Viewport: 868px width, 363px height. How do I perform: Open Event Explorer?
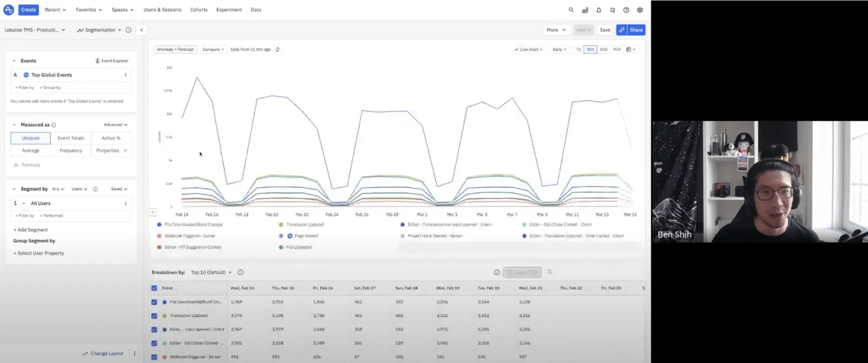(112, 61)
